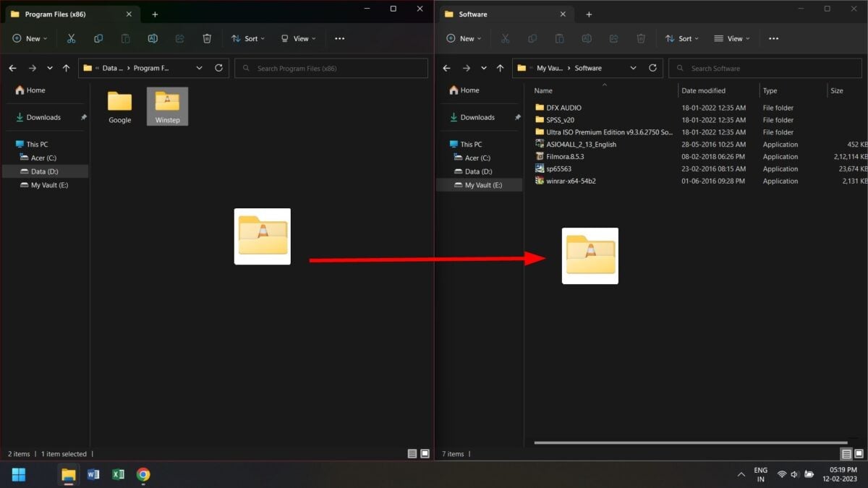Click the Delete trash icon
The height and width of the screenshot is (488, 868).
208,38
